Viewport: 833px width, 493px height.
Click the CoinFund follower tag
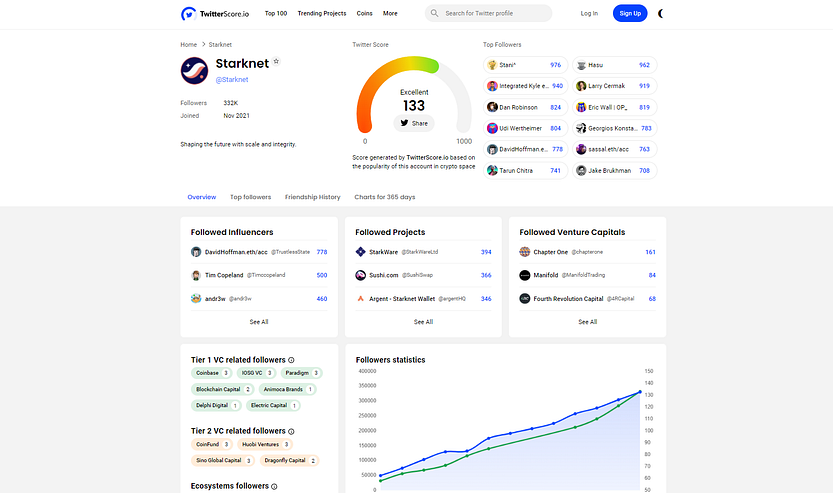212,444
